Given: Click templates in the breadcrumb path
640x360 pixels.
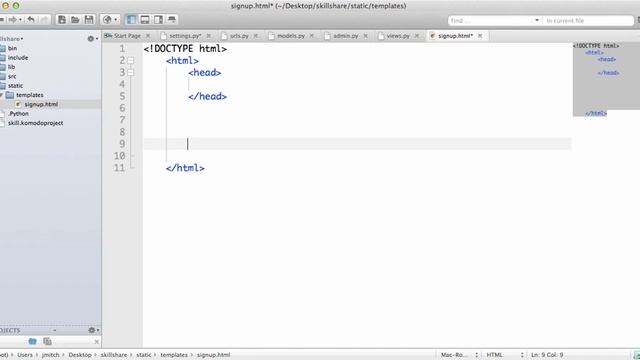Looking at the screenshot, I should 174,355.
